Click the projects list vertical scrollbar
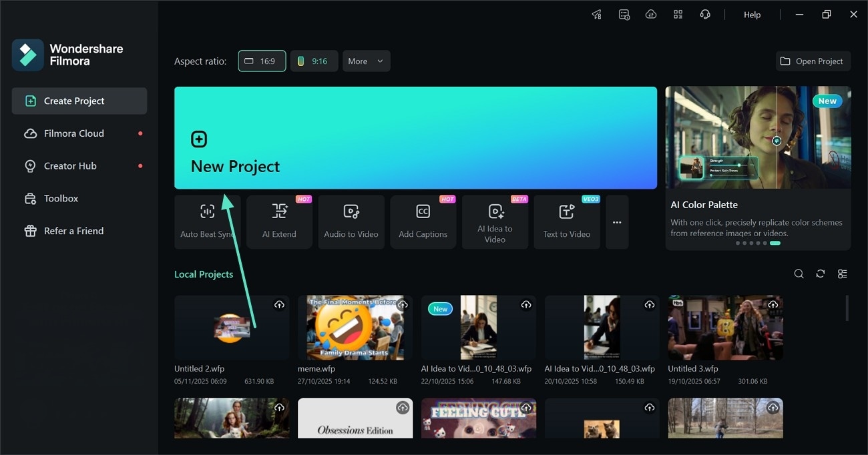This screenshot has height=455, width=868. (847, 308)
